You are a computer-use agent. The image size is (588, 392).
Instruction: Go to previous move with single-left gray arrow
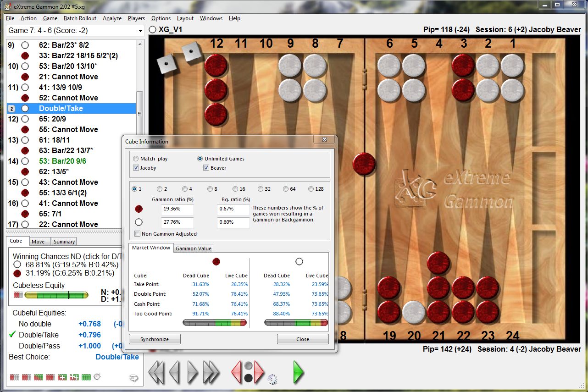pyautogui.click(x=174, y=372)
